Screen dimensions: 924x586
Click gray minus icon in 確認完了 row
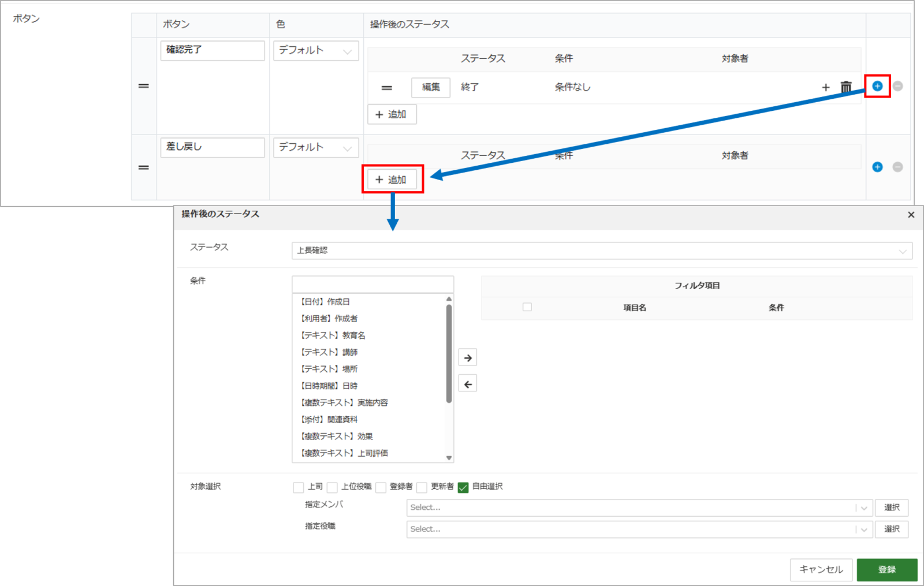[897, 86]
